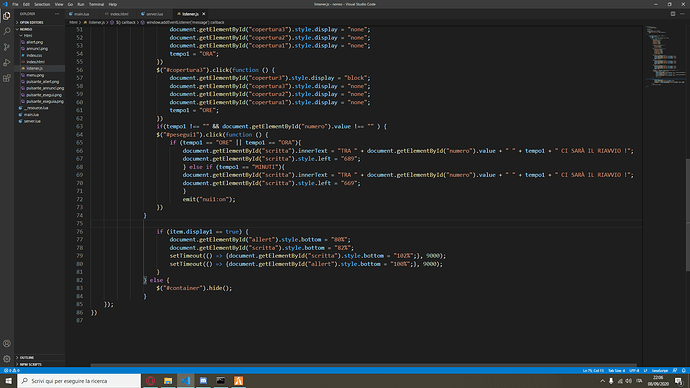
Task: Select listener.js in the explorer tree
Action: point(34,69)
